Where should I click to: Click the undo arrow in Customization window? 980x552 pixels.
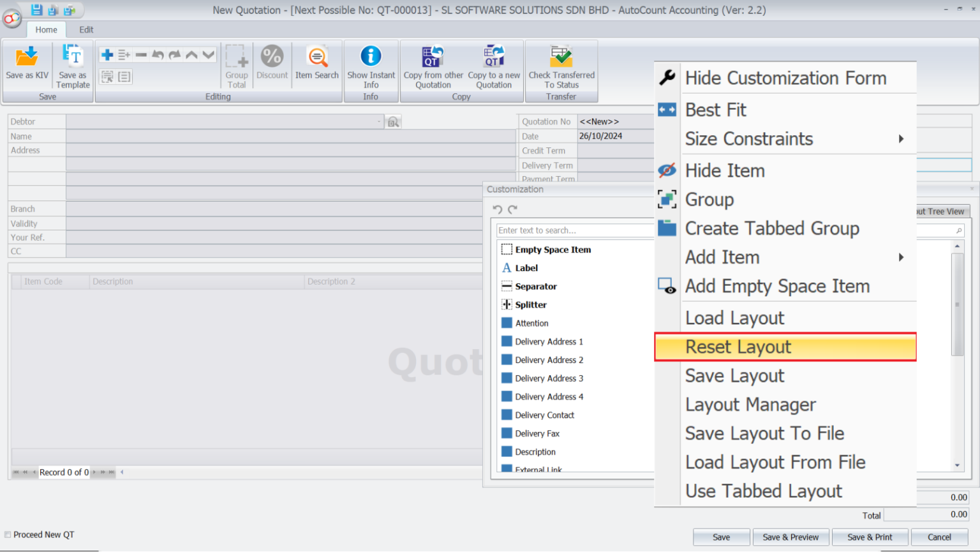[498, 209]
